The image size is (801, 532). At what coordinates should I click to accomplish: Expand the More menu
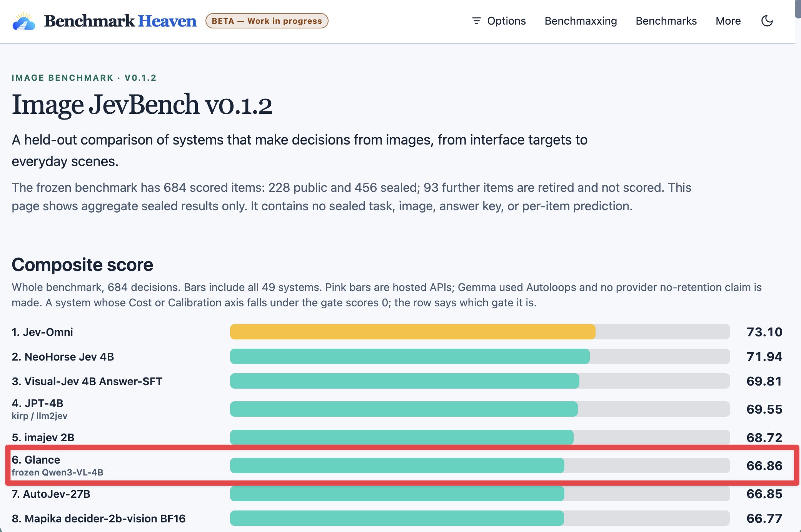728,21
